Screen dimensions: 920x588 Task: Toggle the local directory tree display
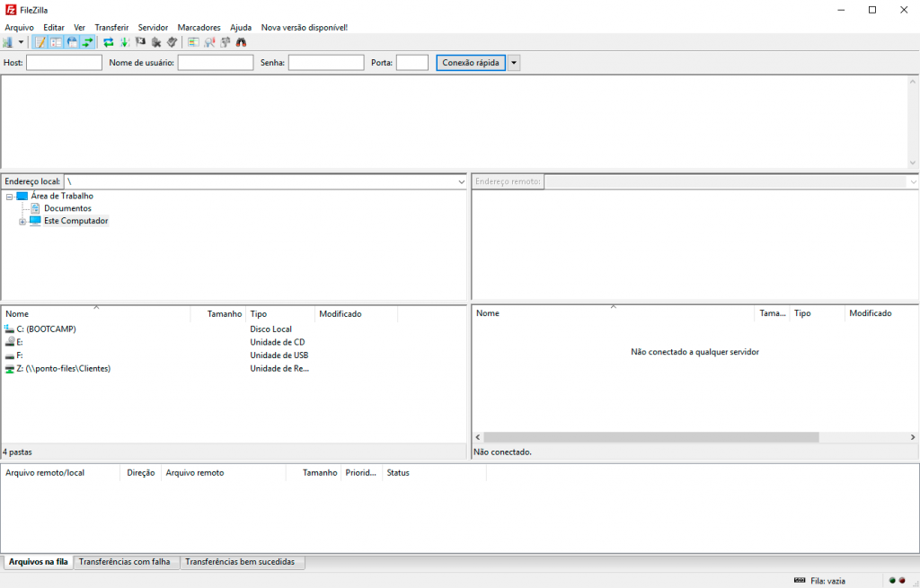(56, 42)
